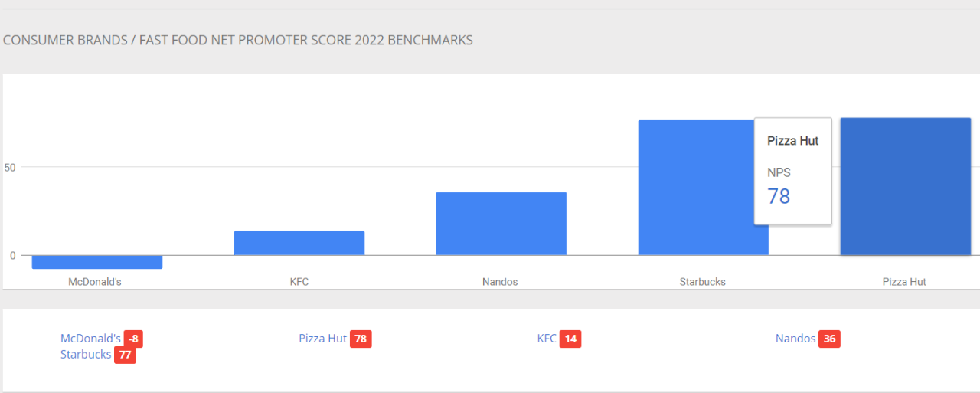The width and height of the screenshot is (980, 393).
Task: Click the red 78 score badge
Action: point(361,339)
